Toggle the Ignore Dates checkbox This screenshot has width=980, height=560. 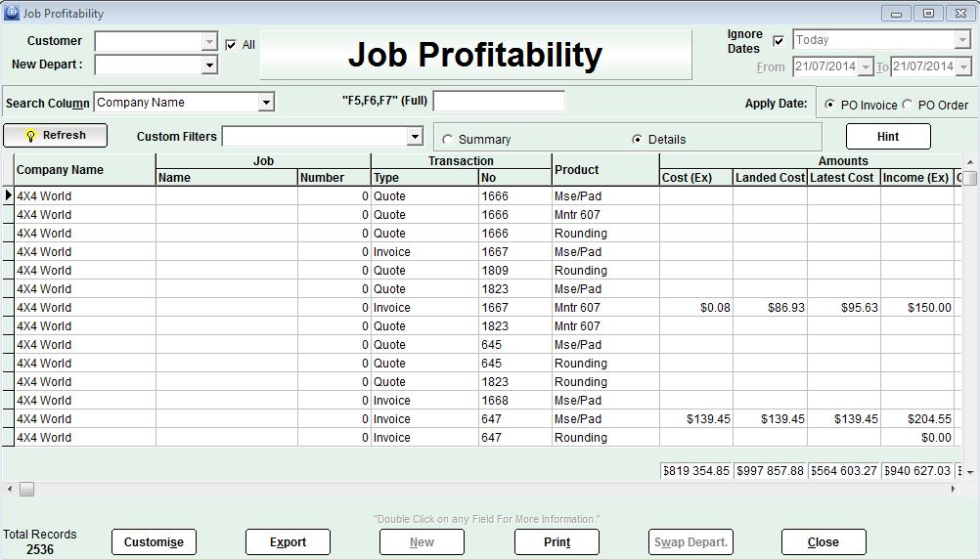click(779, 41)
